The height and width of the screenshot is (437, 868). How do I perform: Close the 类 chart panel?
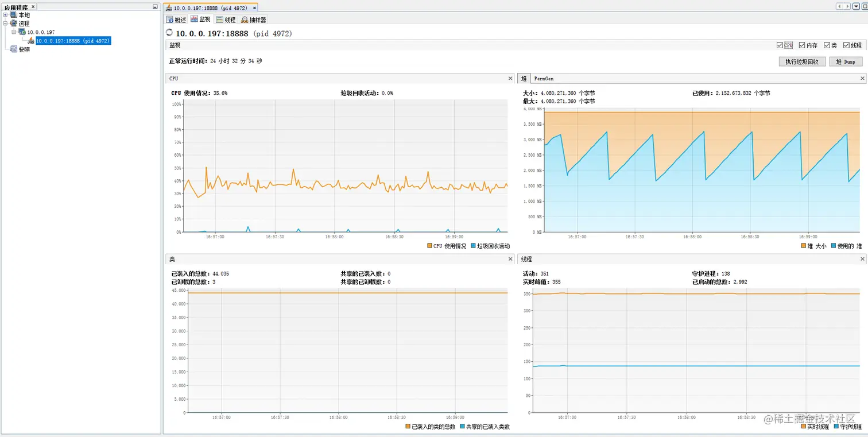point(510,259)
